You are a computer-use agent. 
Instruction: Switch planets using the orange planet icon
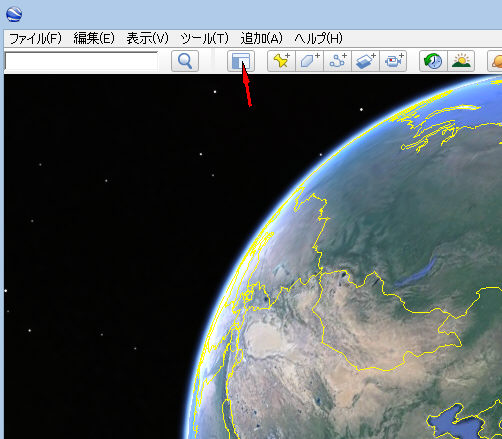495,61
